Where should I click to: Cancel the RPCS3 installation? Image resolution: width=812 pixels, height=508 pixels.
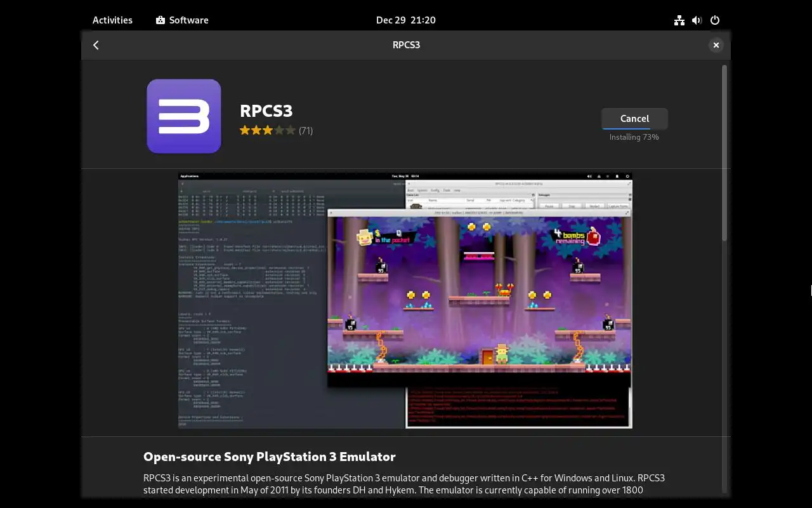pyautogui.click(x=634, y=118)
